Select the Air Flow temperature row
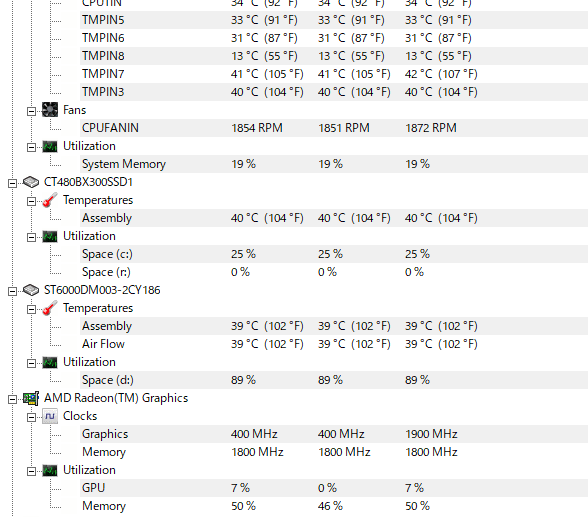This screenshot has width=588, height=517. 334,344
